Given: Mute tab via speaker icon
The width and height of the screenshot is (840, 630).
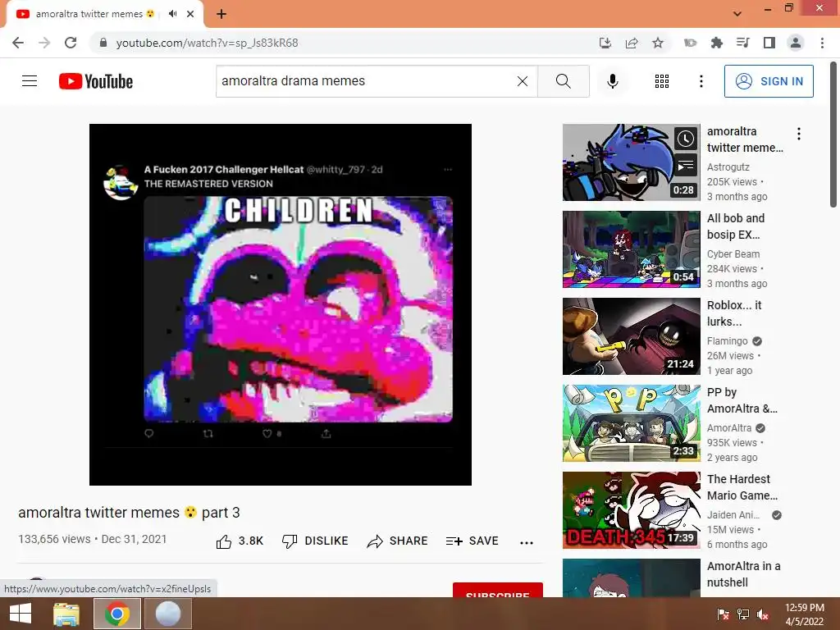Looking at the screenshot, I should click(x=172, y=14).
